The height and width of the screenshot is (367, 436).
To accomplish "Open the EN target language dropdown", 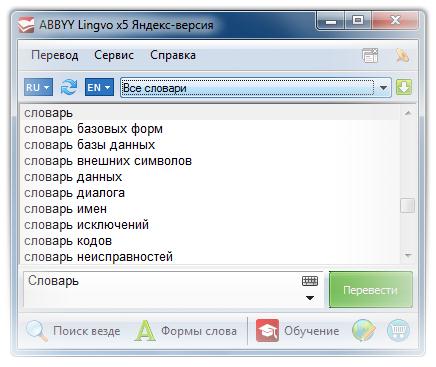I will point(99,87).
